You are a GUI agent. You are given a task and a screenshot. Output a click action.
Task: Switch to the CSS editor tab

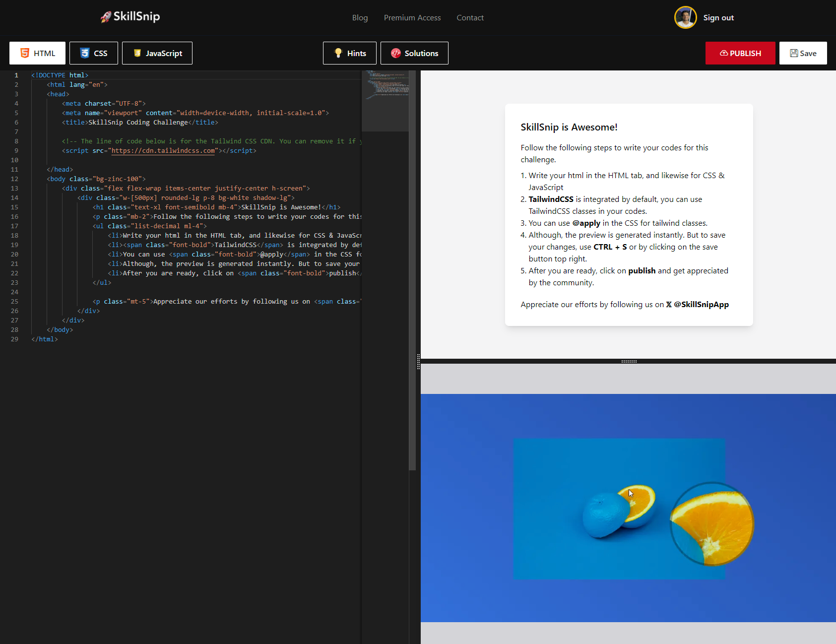tap(94, 53)
